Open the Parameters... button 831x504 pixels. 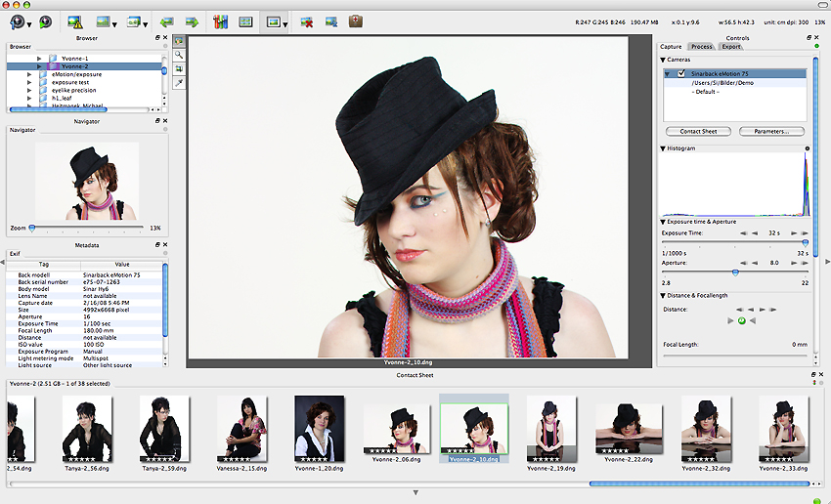click(x=771, y=131)
